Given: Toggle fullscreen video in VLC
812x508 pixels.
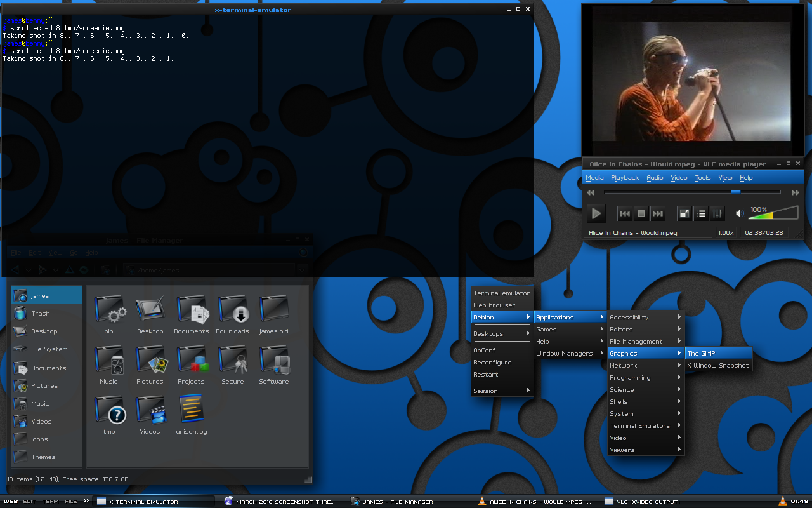Looking at the screenshot, I should coord(684,213).
